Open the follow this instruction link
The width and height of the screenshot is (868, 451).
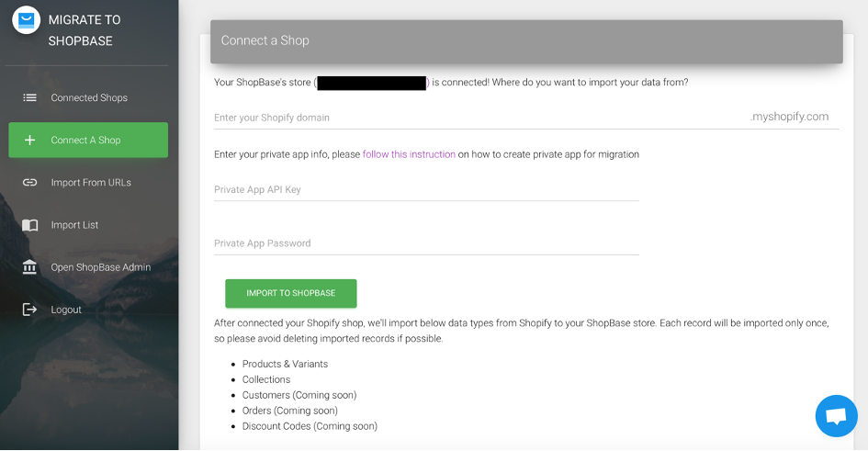point(409,154)
